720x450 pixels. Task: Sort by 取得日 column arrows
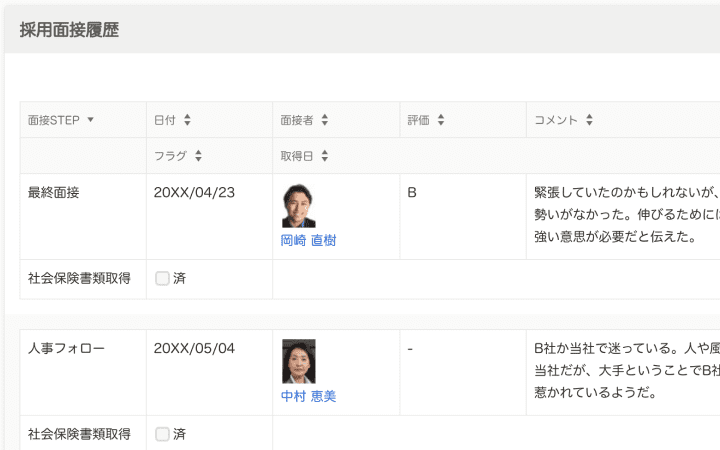point(325,156)
